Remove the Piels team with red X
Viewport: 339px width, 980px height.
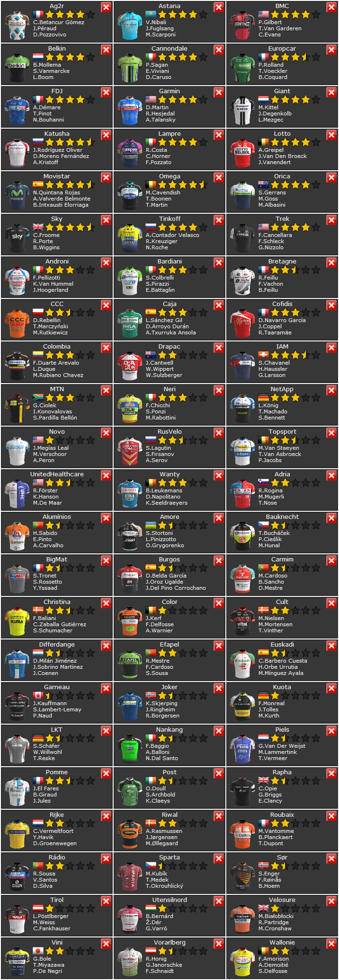click(x=332, y=731)
